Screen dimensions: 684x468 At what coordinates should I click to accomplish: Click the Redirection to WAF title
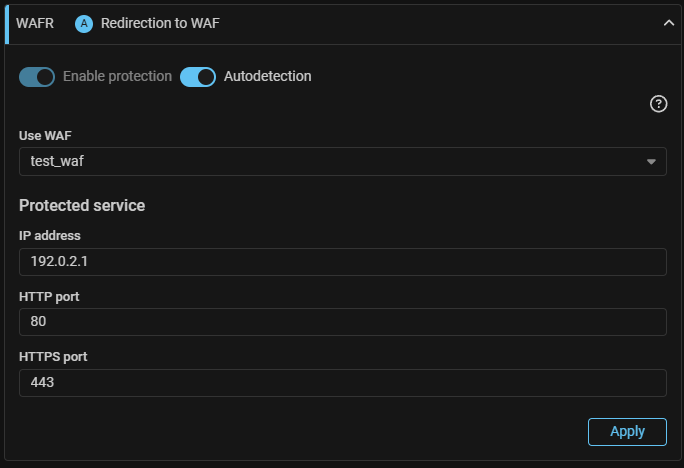pos(160,23)
